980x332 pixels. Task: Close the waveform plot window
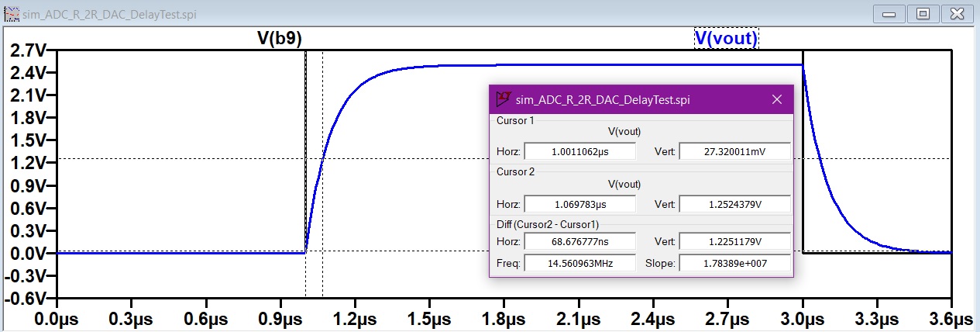958,13
